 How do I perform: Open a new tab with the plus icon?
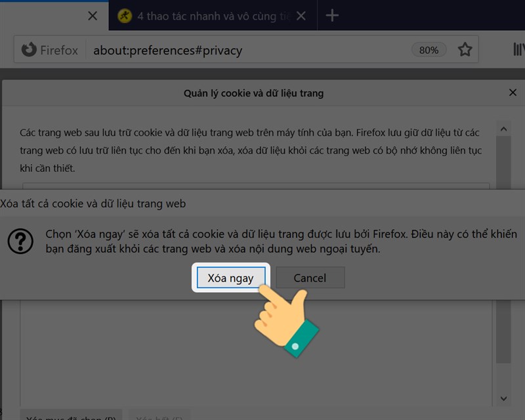pos(332,16)
